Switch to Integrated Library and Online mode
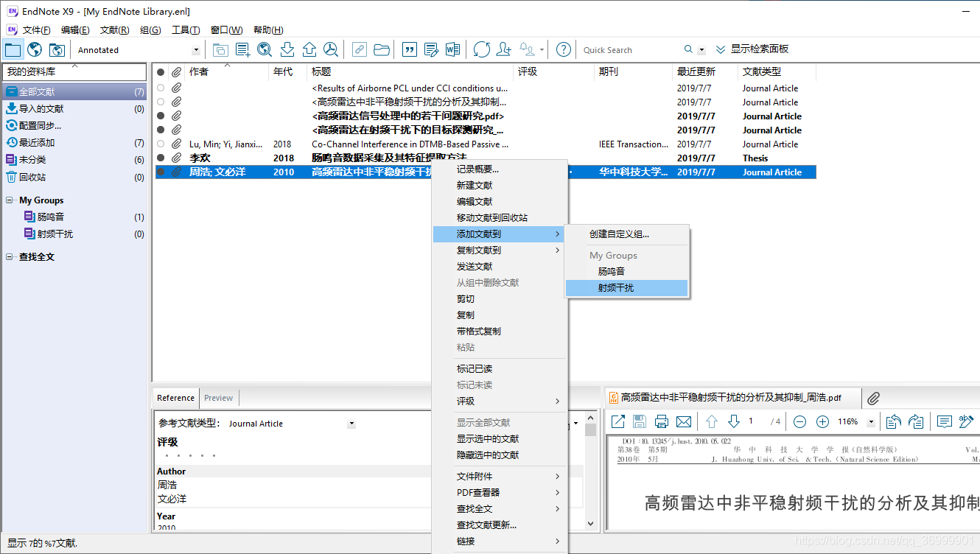The height and width of the screenshot is (554, 980). tap(57, 49)
